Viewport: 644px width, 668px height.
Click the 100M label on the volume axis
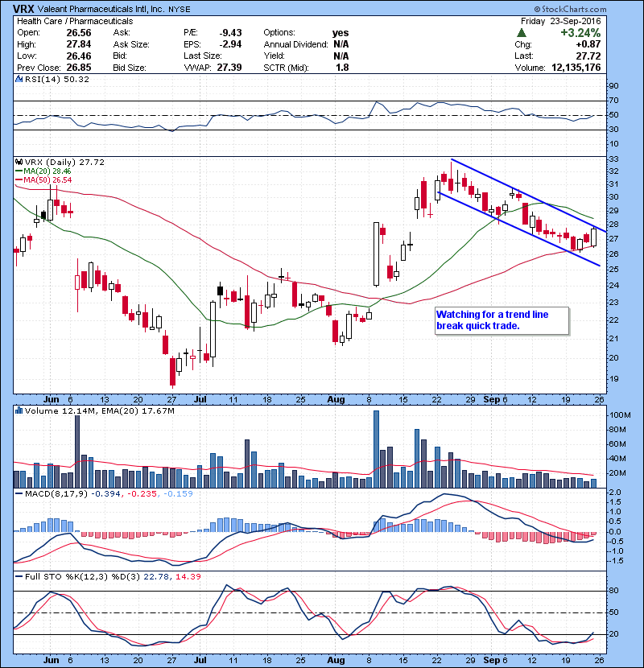click(x=620, y=415)
